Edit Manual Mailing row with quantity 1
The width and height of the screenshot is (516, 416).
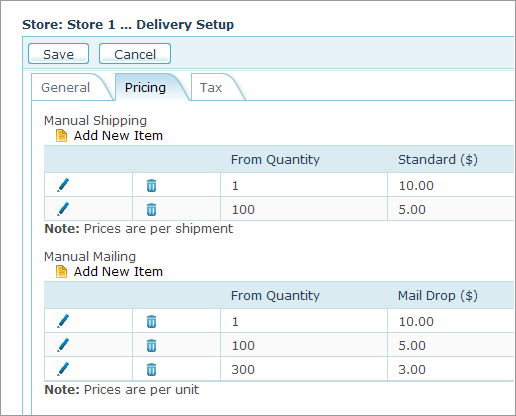point(63,321)
